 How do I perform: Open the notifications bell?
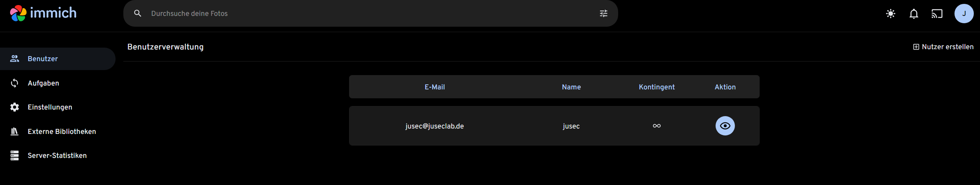(914, 14)
